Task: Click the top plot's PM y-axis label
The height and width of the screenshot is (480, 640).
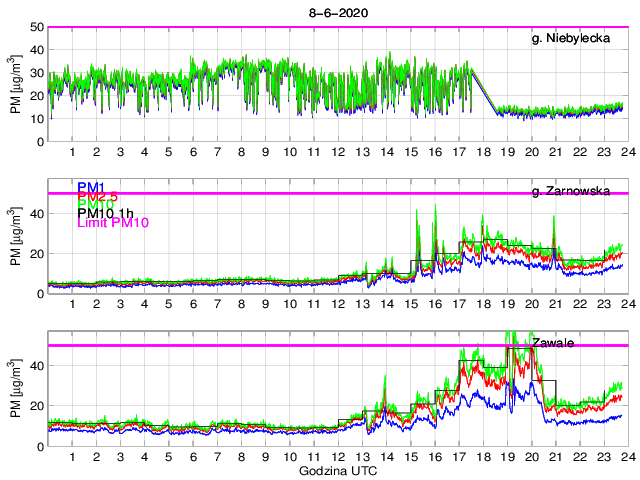Action: click(x=15, y=84)
